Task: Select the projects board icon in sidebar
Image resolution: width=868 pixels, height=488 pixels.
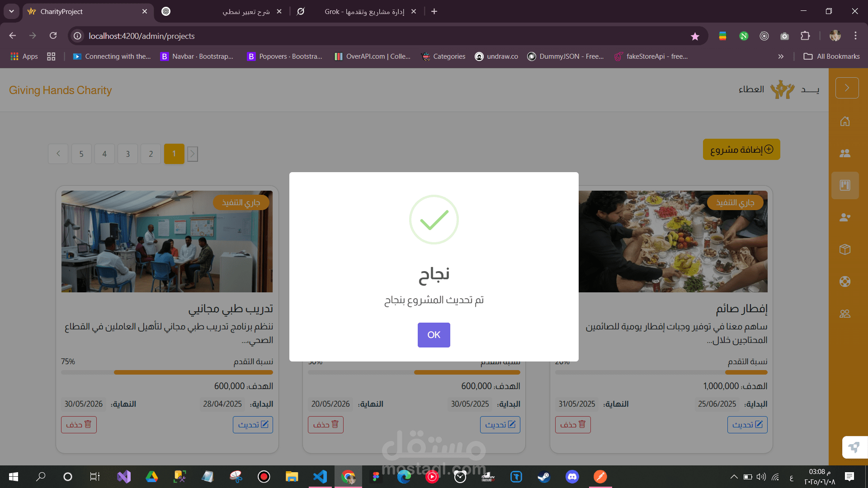Action: (845, 185)
